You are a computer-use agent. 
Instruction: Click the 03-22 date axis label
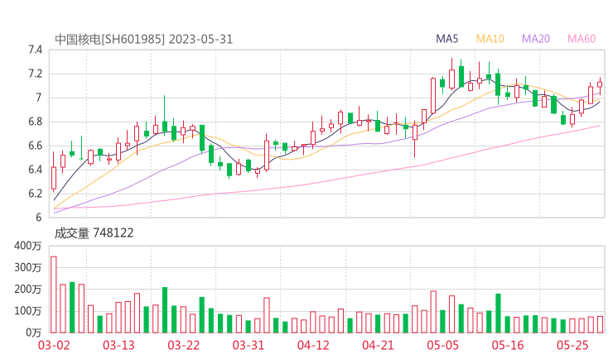(x=183, y=345)
